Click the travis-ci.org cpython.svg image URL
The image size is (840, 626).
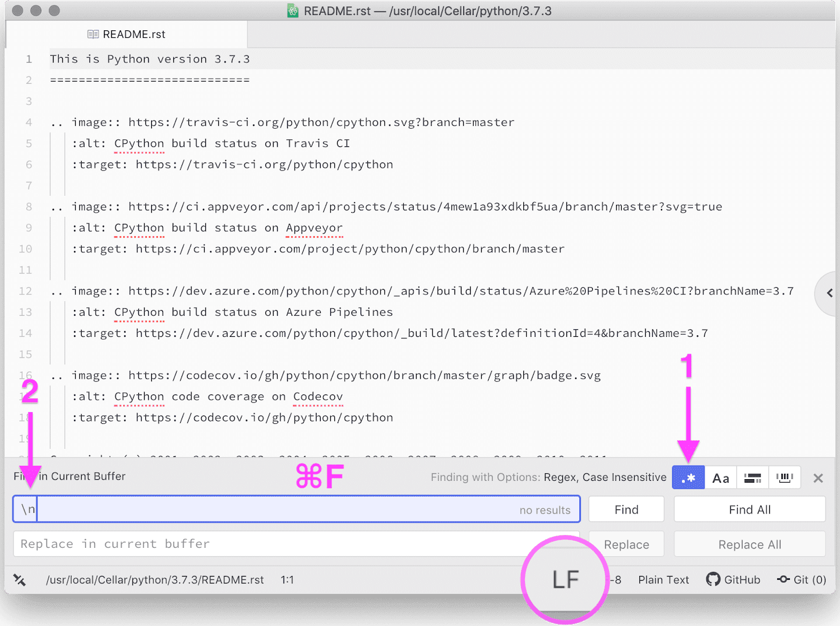[x=321, y=122]
